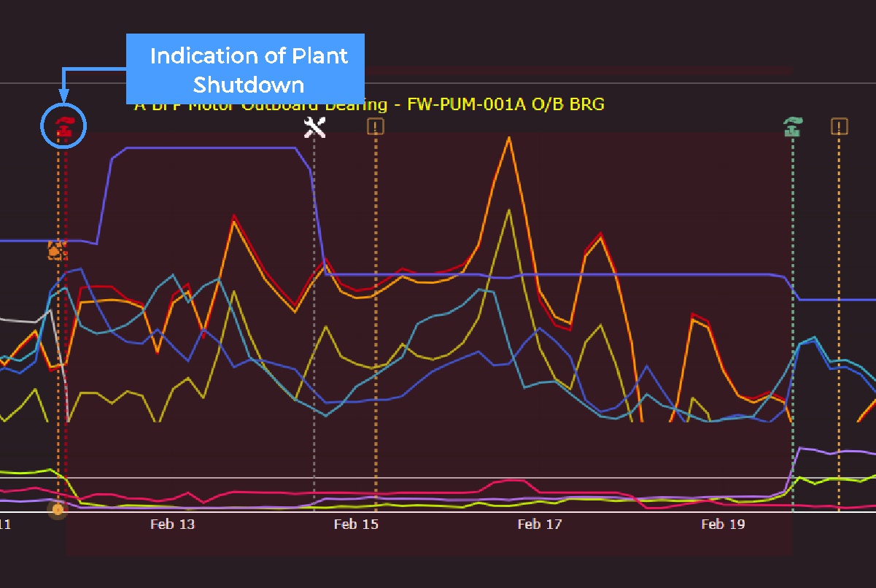
Task: Click the Feb 15 date axis label
Action: coord(357,524)
